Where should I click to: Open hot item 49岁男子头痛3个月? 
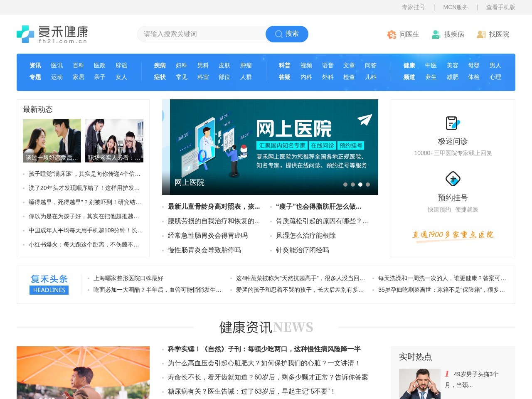(x=472, y=379)
